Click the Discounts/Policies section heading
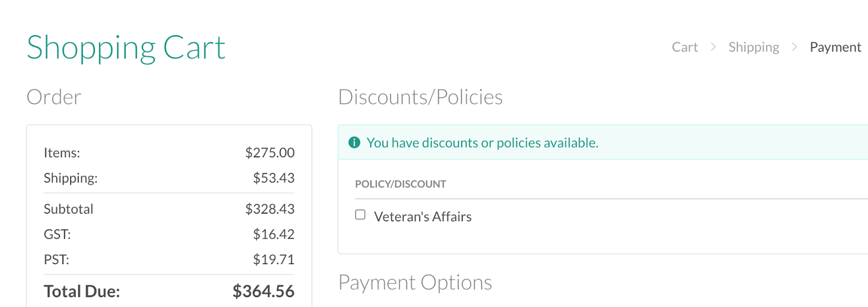This screenshot has height=307, width=868. 420,97
